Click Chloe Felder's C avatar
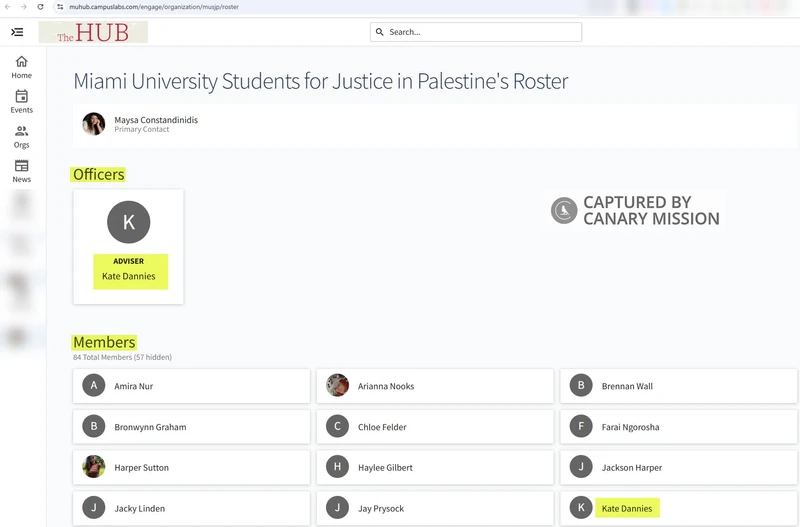Viewport: 800px width, 527px height. click(337, 426)
